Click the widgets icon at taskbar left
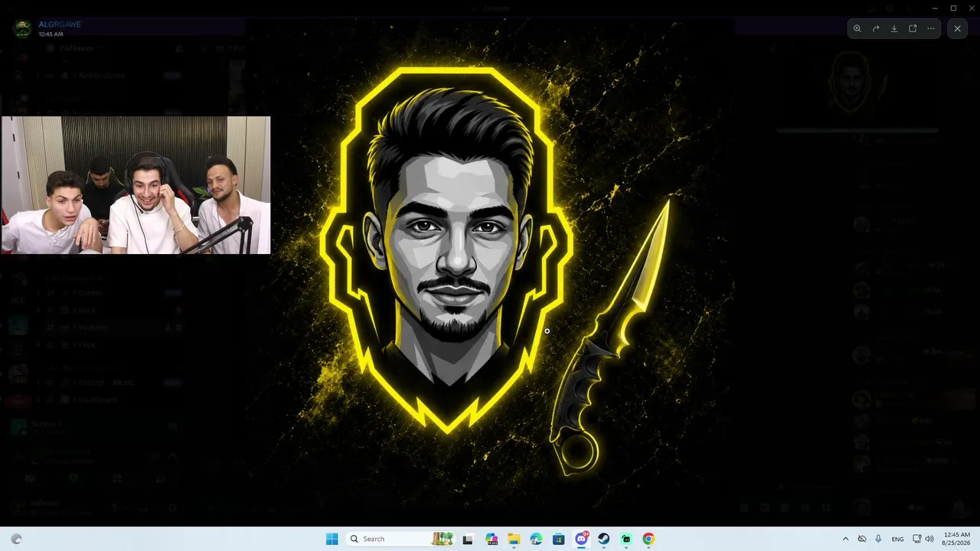 click(16, 539)
